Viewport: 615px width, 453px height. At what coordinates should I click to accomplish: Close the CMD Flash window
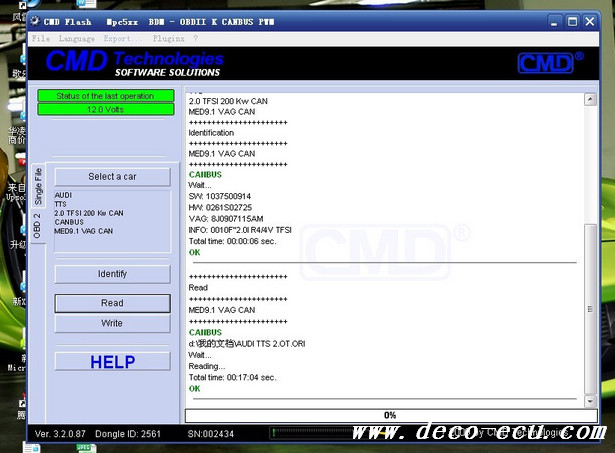[590, 22]
